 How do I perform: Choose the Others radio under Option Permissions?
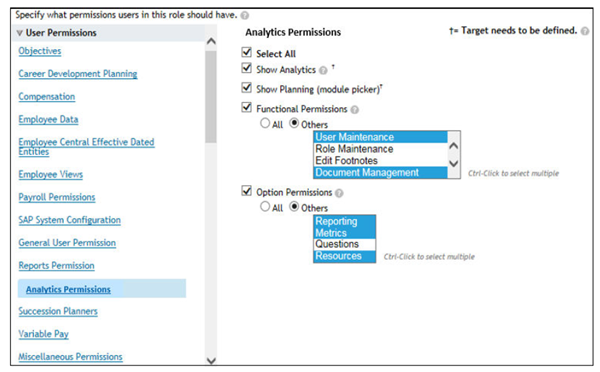[x=294, y=207]
